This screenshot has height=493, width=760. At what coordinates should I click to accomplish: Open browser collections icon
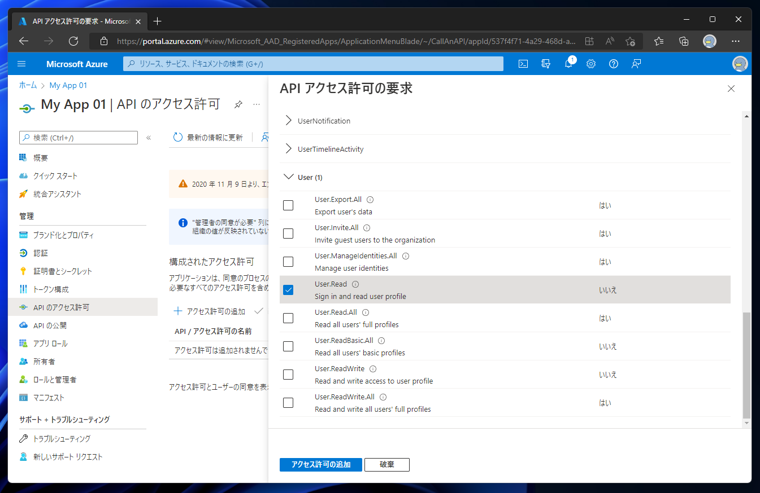pyautogui.click(x=684, y=41)
